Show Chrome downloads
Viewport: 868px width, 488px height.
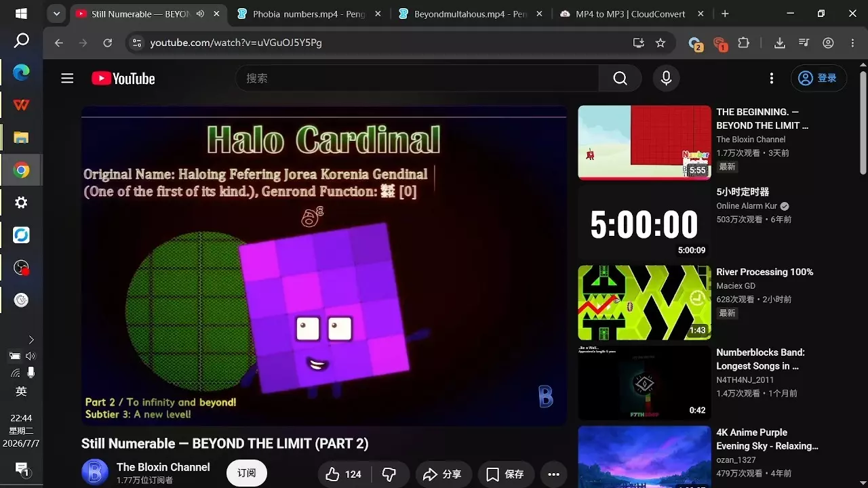(x=780, y=43)
